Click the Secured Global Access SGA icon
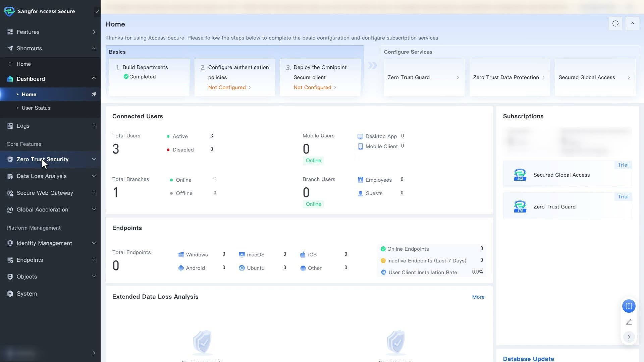This screenshot has width=644, height=362. [520, 175]
